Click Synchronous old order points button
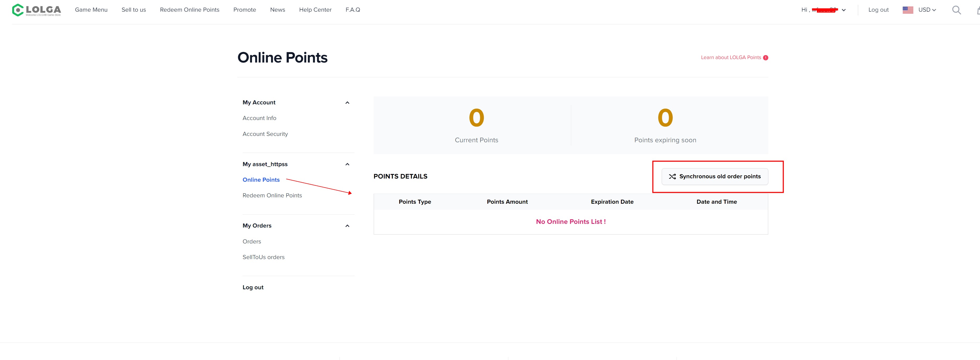Image resolution: width=980 pixels, height=360 pixels. (714, 176)
